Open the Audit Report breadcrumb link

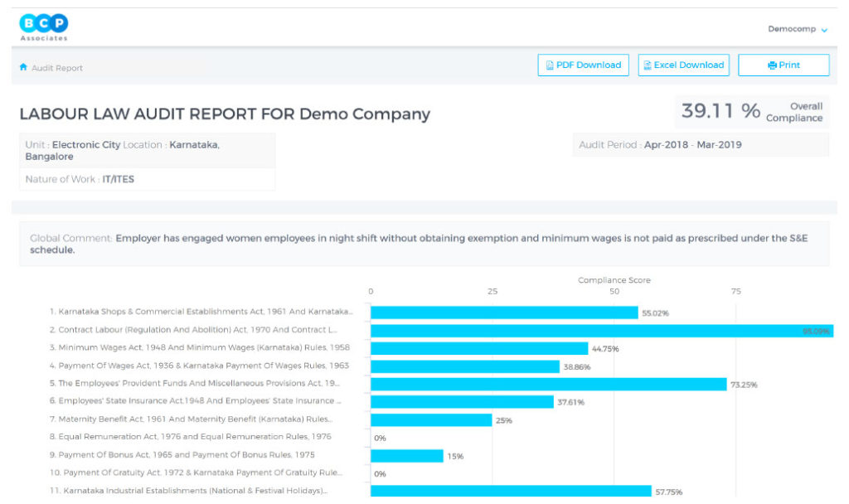(57, 68)
